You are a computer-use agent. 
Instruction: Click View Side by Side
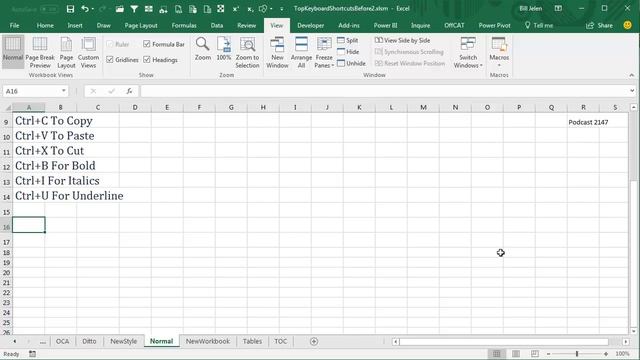402,40
